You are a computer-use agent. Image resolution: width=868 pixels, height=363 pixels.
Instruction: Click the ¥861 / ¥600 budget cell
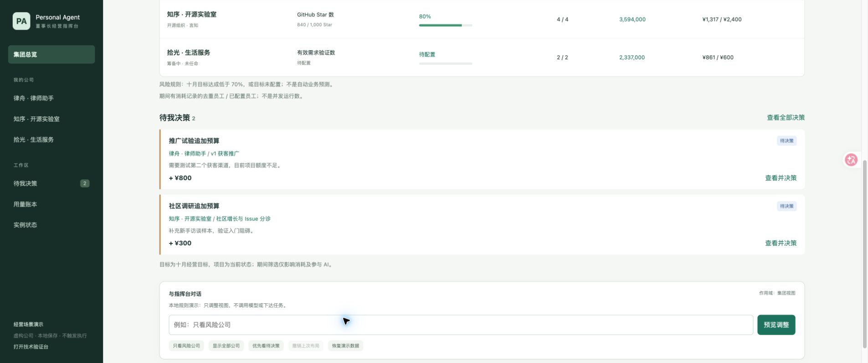(x=718, y=57)
